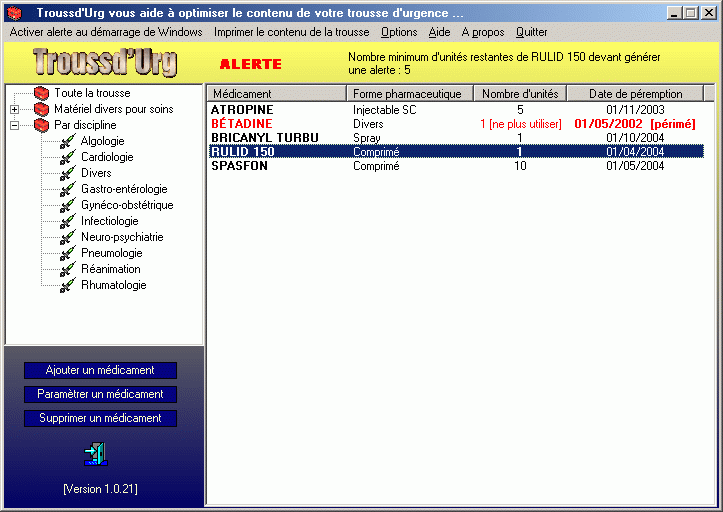
Task: Select the BÉTADINE medication name
Action: pos(242,124)
